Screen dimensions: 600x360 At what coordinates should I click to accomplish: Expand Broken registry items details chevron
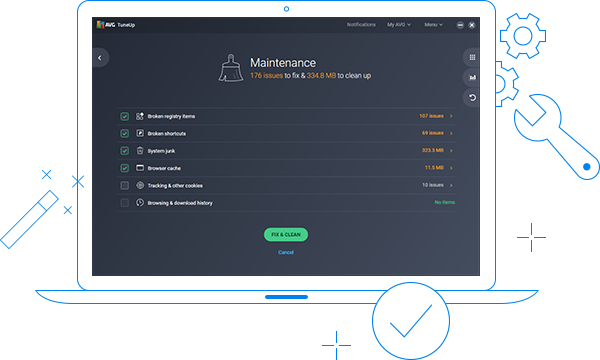451,116
